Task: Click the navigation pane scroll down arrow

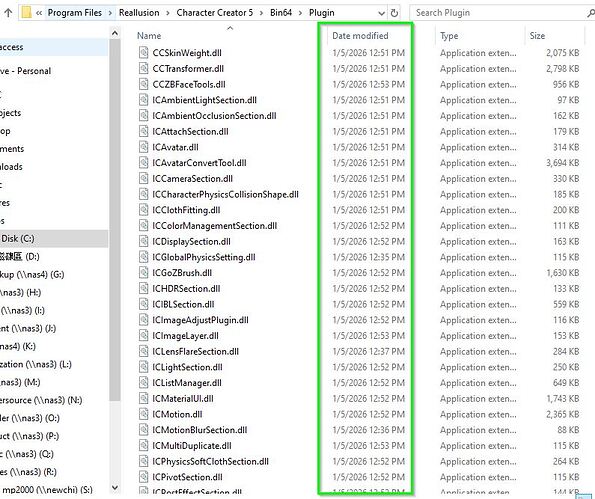Action: tap(115, 488)
